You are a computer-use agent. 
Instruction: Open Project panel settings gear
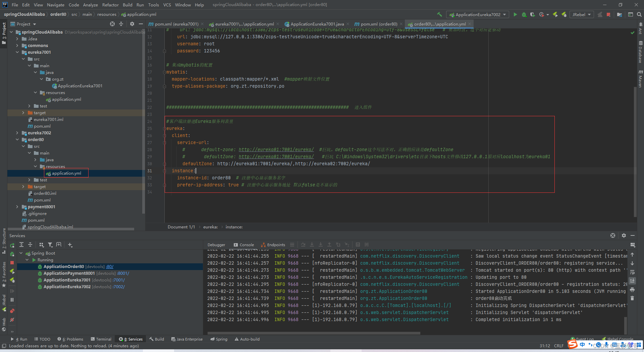(x=132, y=24)
